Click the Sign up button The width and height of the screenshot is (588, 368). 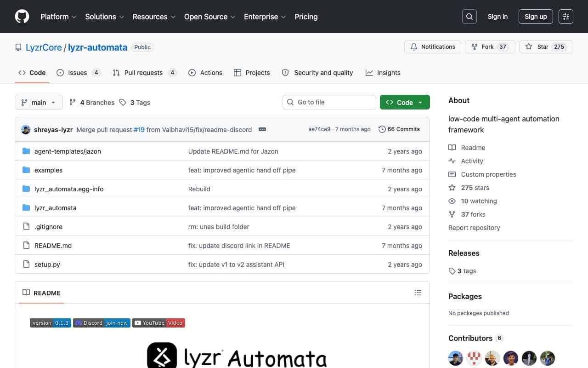(536, 17)
